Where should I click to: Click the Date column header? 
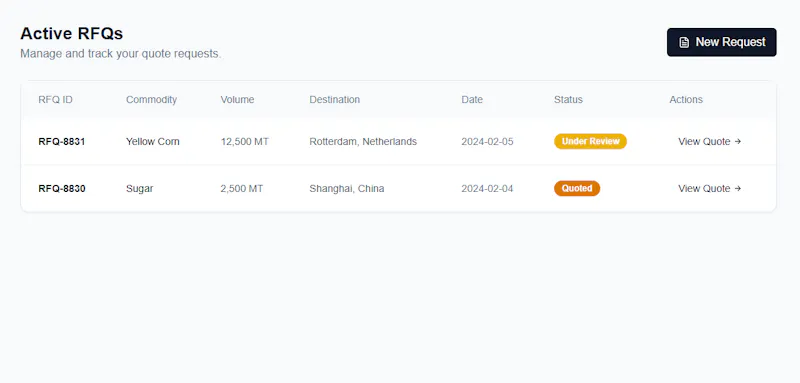(472, 99)
